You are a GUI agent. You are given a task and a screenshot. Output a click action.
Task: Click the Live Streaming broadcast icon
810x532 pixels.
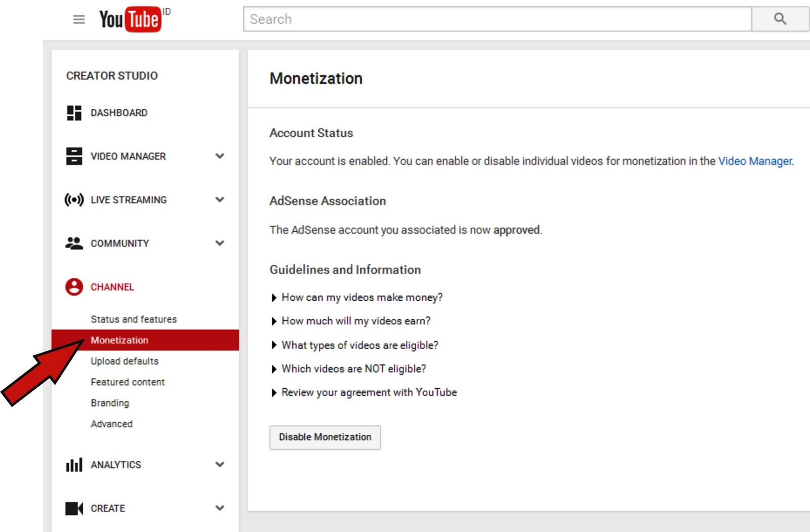pyautogui.click(x=74, y=200)
